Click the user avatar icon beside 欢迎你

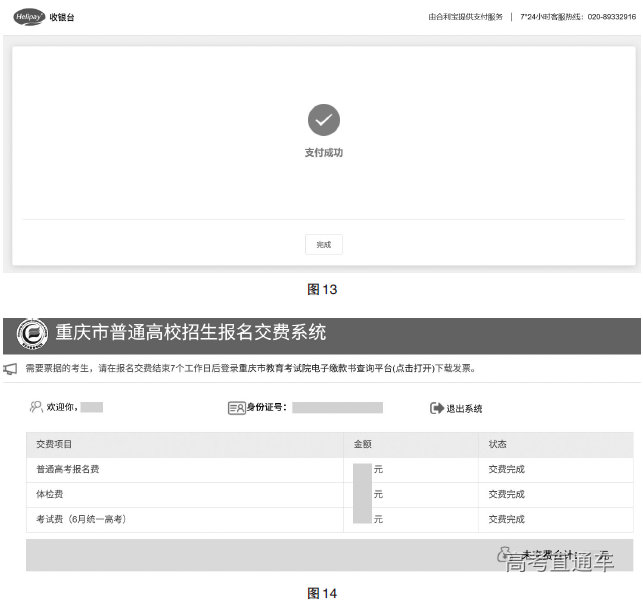click(36, 407)
